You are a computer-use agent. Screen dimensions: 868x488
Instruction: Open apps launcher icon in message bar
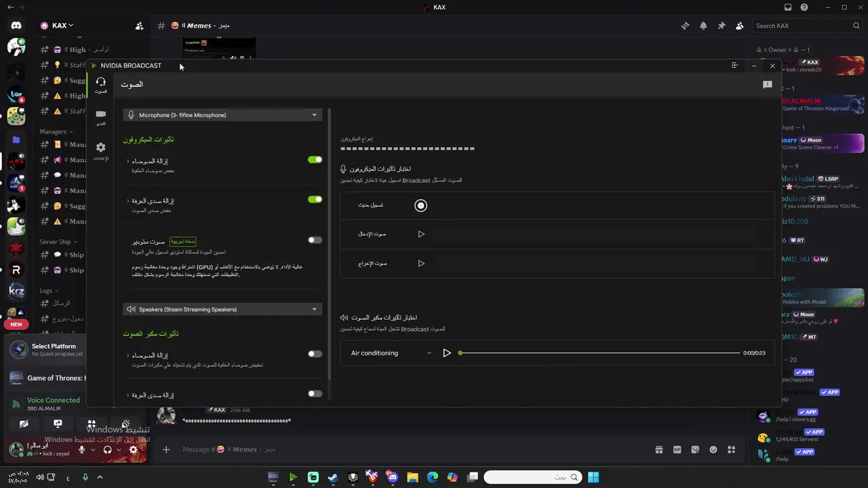click(732, 449)
